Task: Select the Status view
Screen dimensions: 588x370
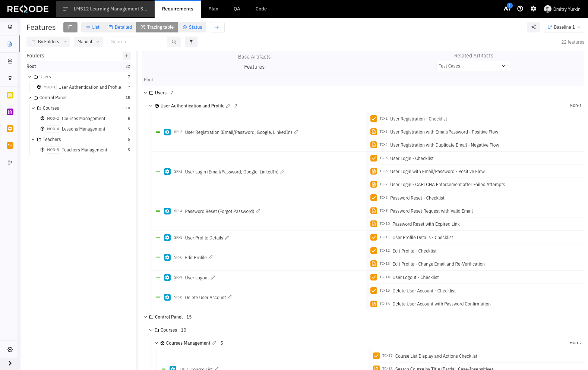Action: click(192, 27)
